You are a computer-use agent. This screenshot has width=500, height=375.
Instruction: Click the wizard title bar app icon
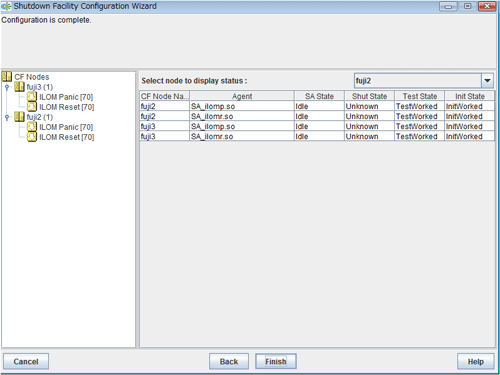coord(6,6)
